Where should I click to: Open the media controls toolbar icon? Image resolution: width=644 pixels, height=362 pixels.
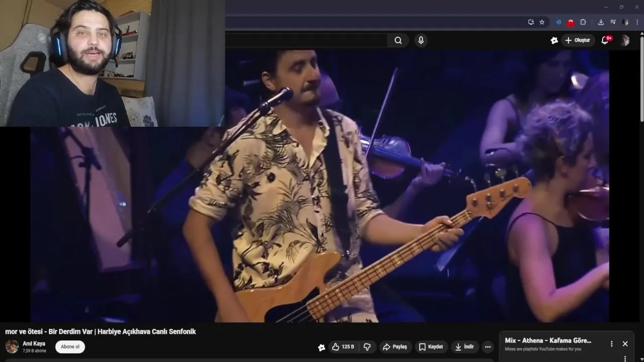click(x=613, y=22)
